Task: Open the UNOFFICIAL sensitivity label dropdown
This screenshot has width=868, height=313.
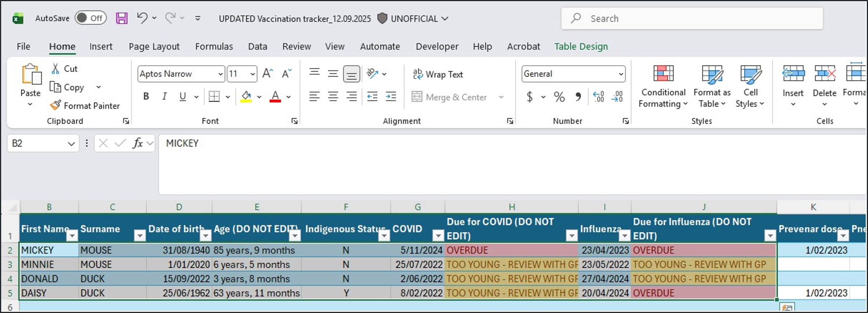Action: pyautogui.click(x=445, y=18)
